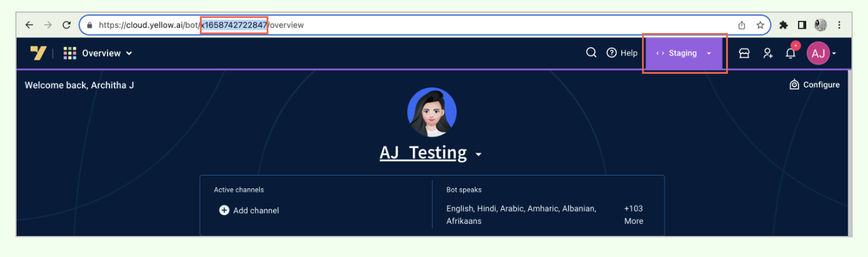Expand the Overview module dropdown
This screenshot has width=868, height=257.
[x=107, y=53]
